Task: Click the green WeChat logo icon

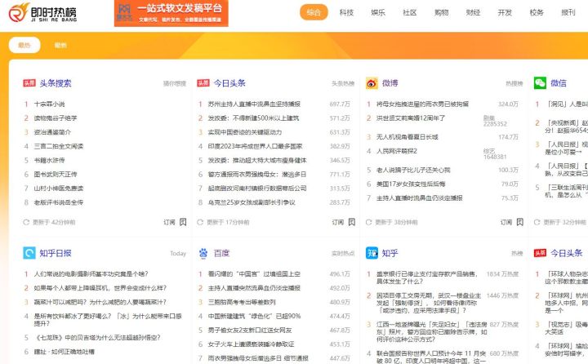Action: point(540,83)
